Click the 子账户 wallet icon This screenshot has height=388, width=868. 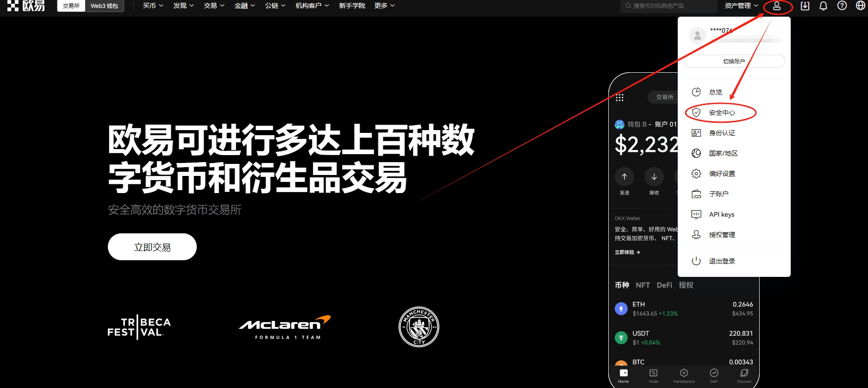tap(696, 194)
